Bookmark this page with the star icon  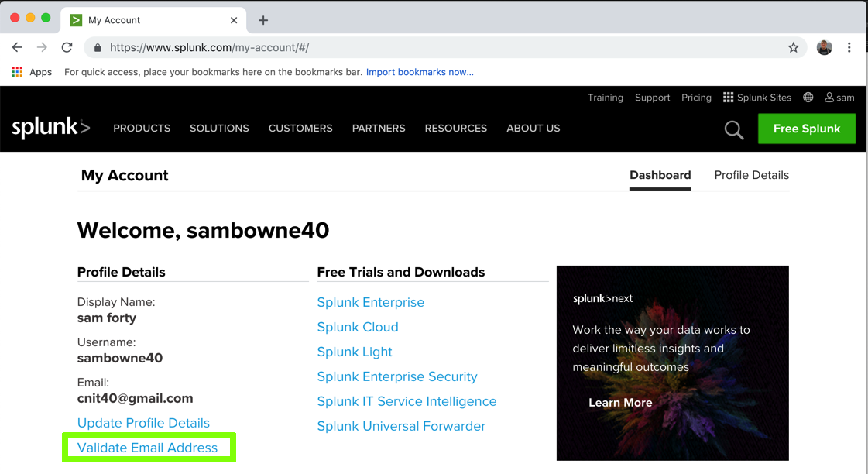pos(794,48)
